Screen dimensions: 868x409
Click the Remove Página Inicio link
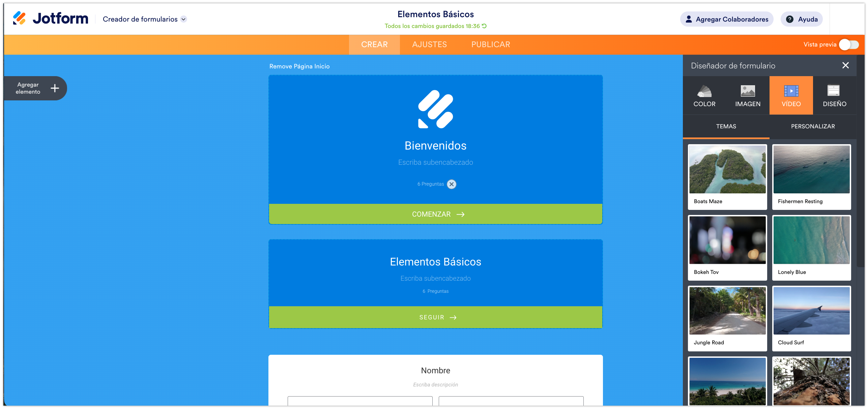tap(299, 66)
